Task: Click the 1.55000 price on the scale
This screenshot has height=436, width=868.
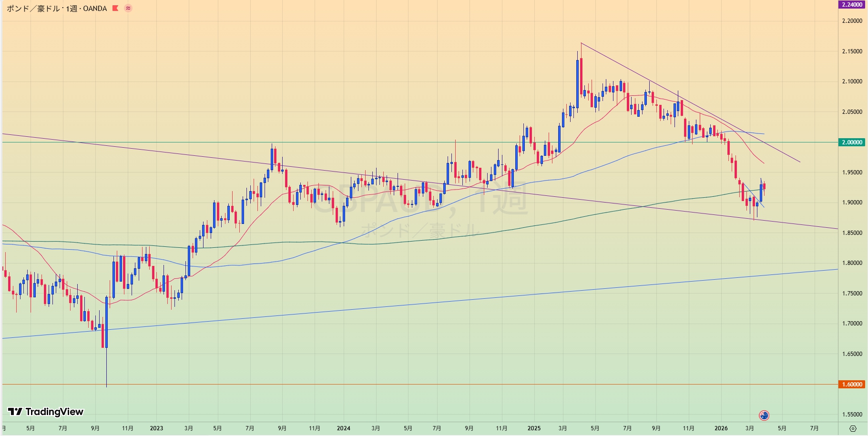Action: (x=852, y=415)
